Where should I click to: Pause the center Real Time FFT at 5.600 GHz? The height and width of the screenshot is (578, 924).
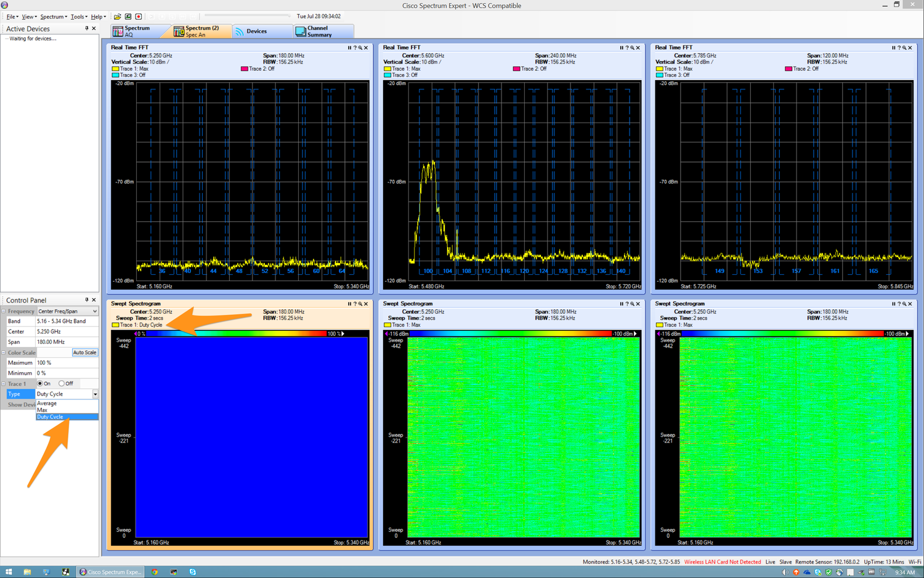(x=622, y=47)
